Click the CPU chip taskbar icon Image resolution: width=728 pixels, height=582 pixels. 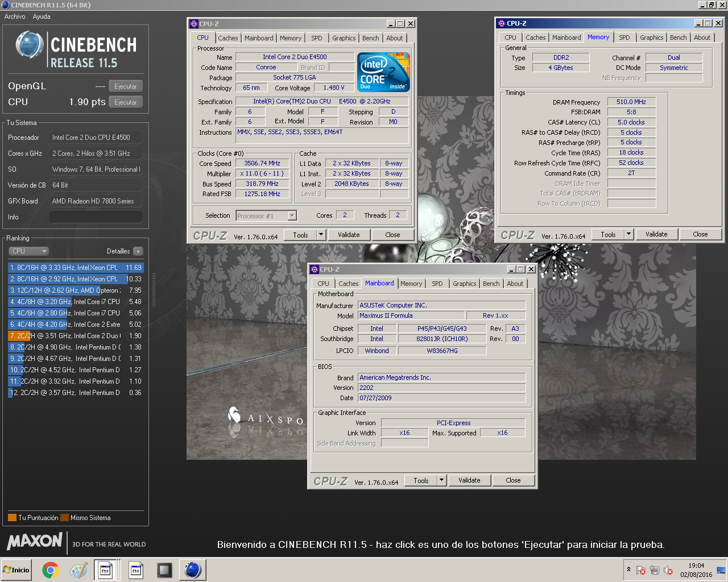point(164,570)
